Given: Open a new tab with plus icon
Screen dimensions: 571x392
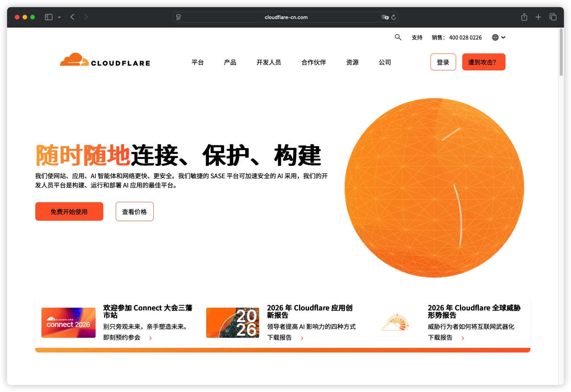Looking at the screenshot, I should (x=538, y=17).
